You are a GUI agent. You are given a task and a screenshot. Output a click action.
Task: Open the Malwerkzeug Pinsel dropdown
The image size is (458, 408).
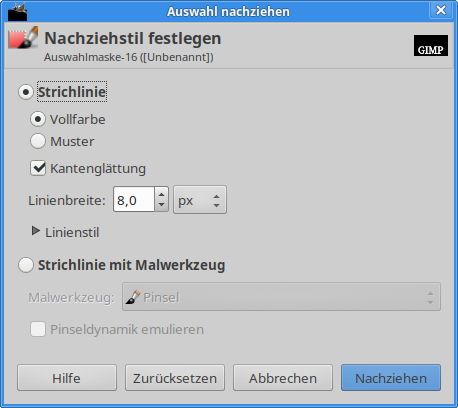tap(281, 297)
